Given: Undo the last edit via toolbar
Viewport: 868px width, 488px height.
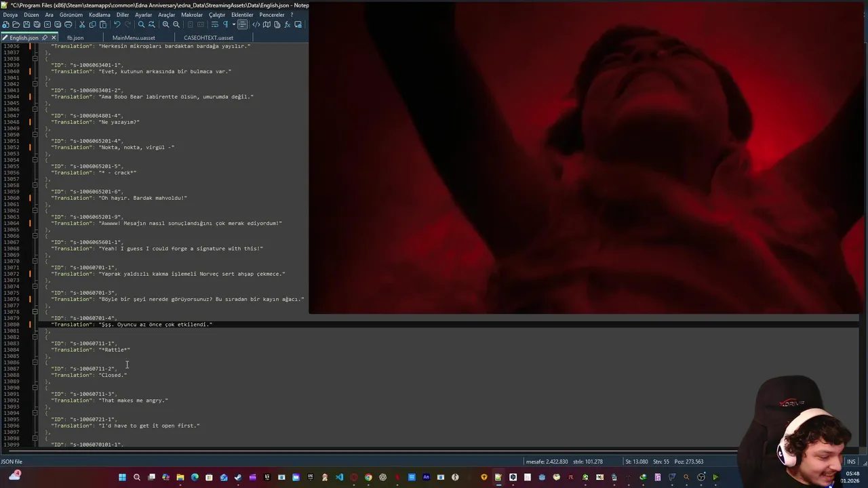Looking at the screenshot, I should click(117, 24).
